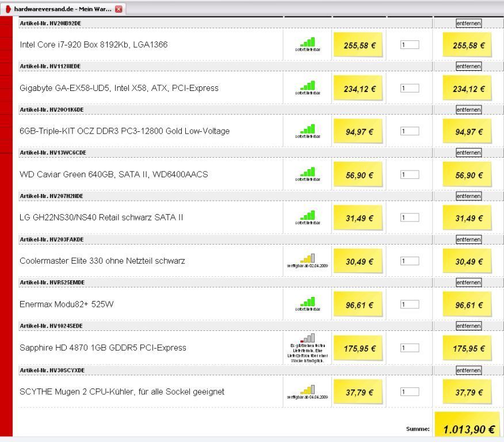This screenshot has width=504, height=442.
Task: Remove Enermax Modu82+ via entfernen button
Action: (469, 283)
